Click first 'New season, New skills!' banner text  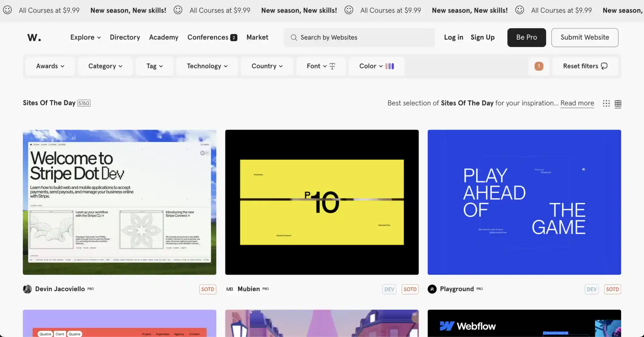[128, 10]
